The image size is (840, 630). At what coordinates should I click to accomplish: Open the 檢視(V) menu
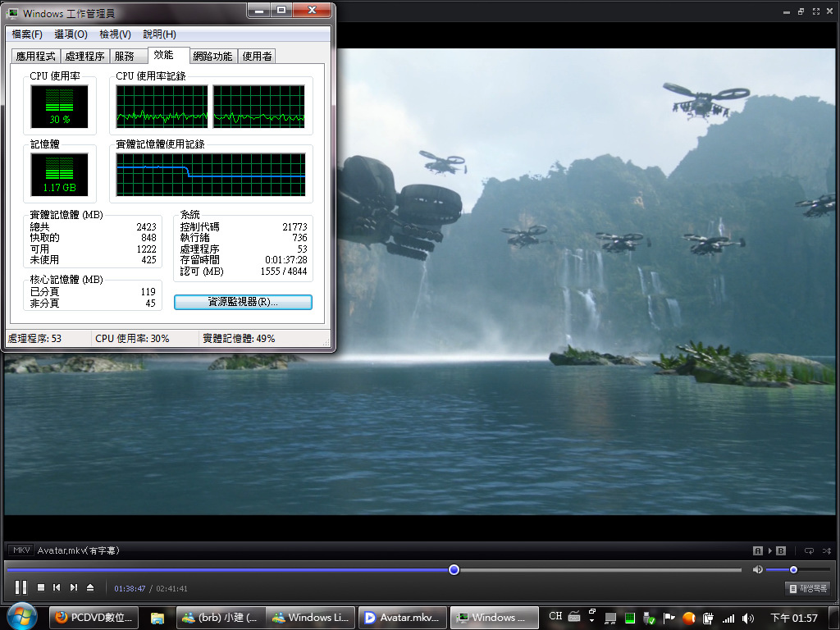point(115,34)
